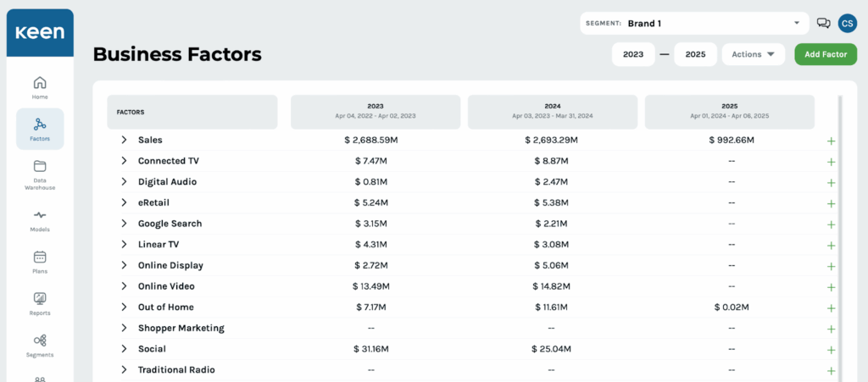Click the plus icon in Linear TV row
868x382 pixels.
click(831, 246)
